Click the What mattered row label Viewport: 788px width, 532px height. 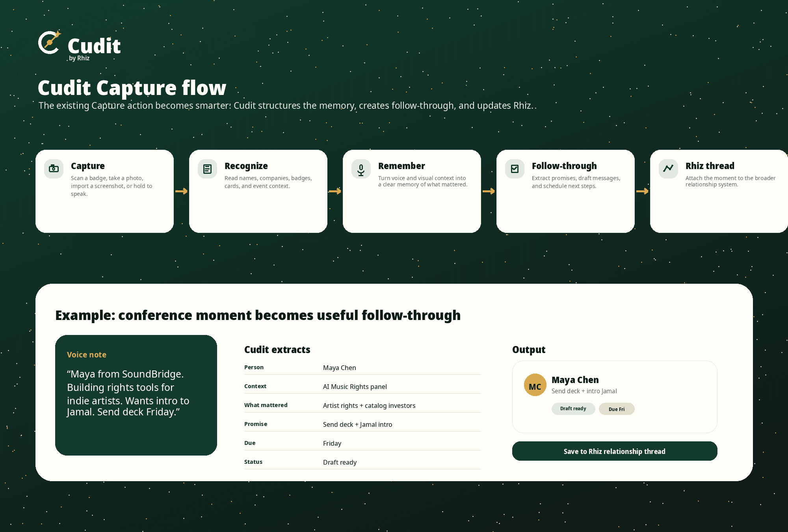point(266,405)
